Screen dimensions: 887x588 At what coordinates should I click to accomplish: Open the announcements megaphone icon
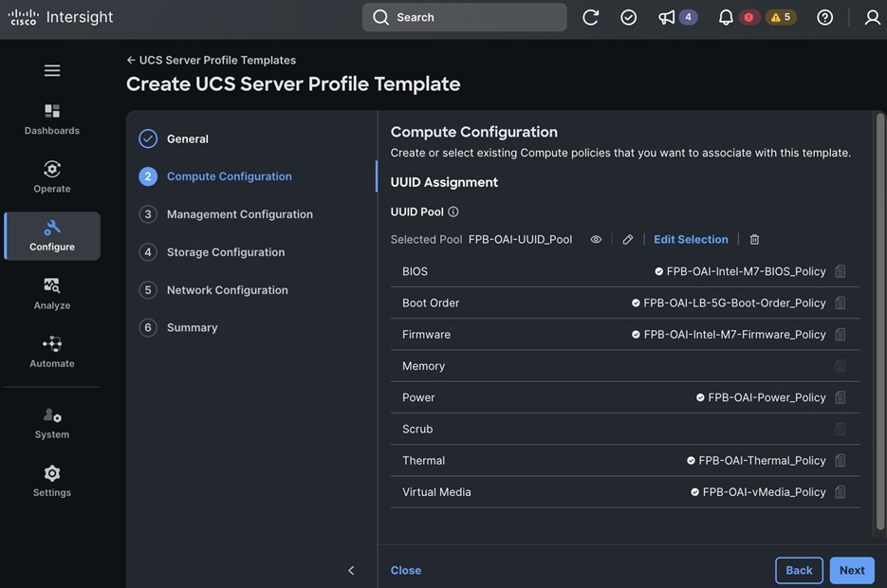pos(666,17)
